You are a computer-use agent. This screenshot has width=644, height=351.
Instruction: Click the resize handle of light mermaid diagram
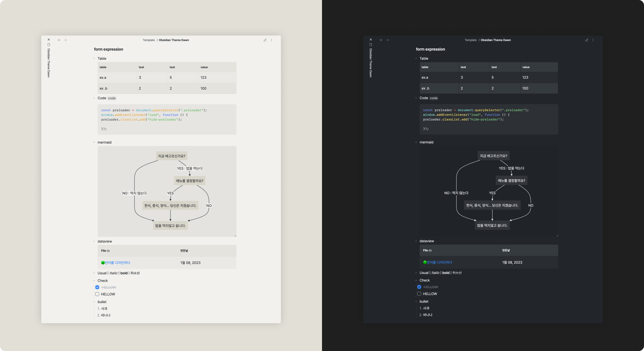click(x=235, y=236)
